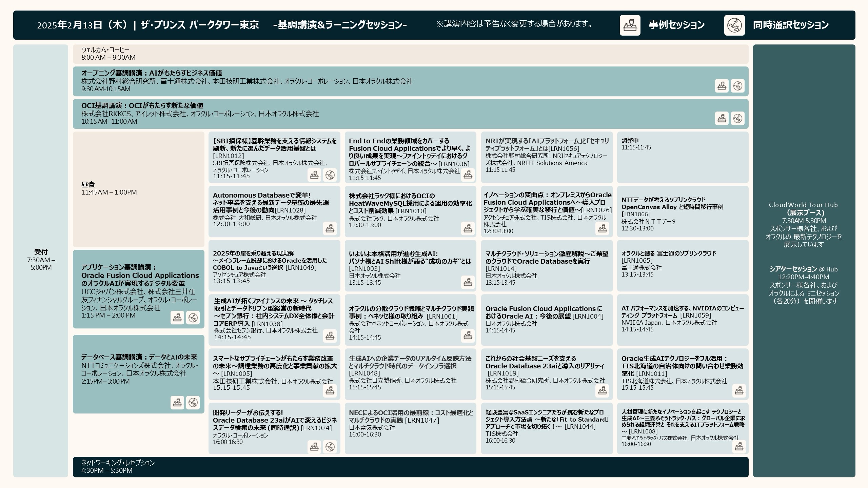Click the case icon on the 三菱ふそう LRN1008 session
The width and height of the screenshot is (868, 488).
pyautogui.click(x=740, y=447)
